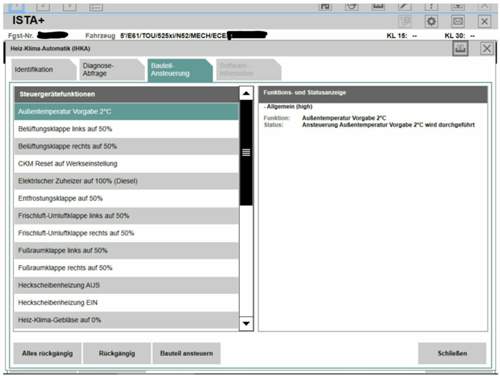The image size is (500, 376).
Task: Close the Heiz-Klima-Automatik dialog with its X icon
Action: 486,49
